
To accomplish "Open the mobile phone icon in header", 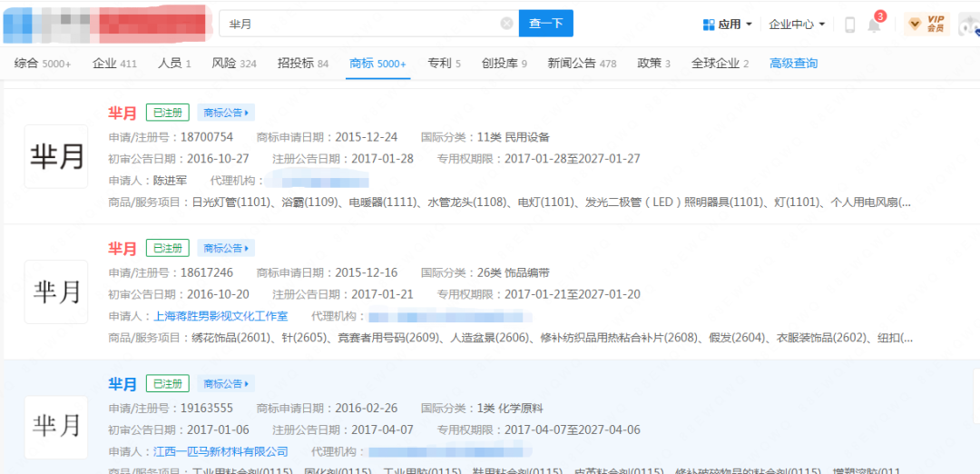I will tap(849, 25).
